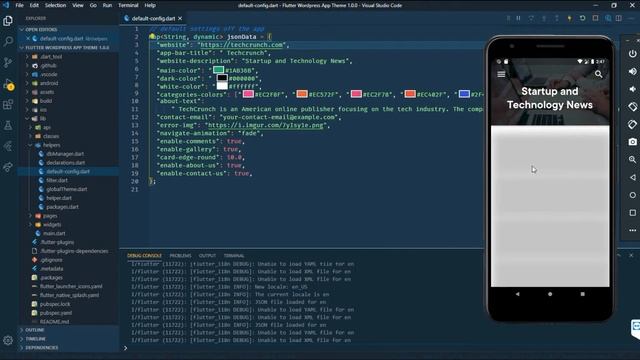Tap Android back button on phone screen
Image resolution: width=640 pixels, height=360 pixels.
pyautogui.click(x=518, y=294)
